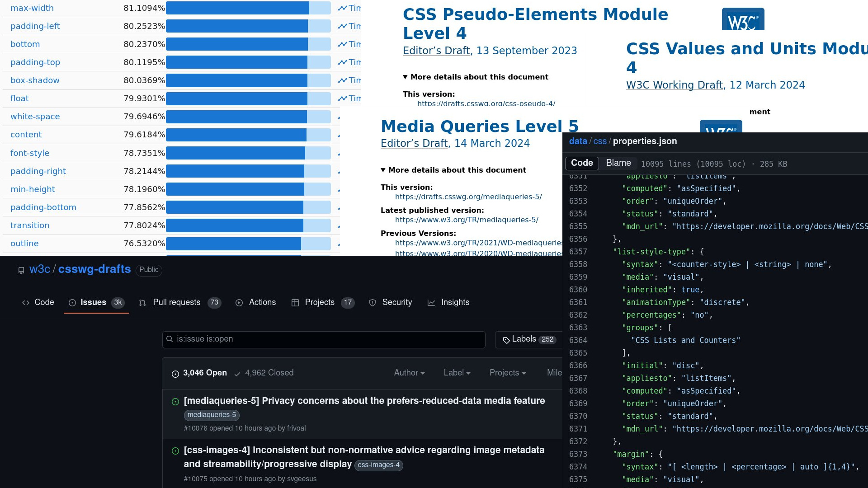The width and height of the screenshot is (868, 488).
Task: Click the 80.0369% value for box-shadow
Action: point(144,80)
